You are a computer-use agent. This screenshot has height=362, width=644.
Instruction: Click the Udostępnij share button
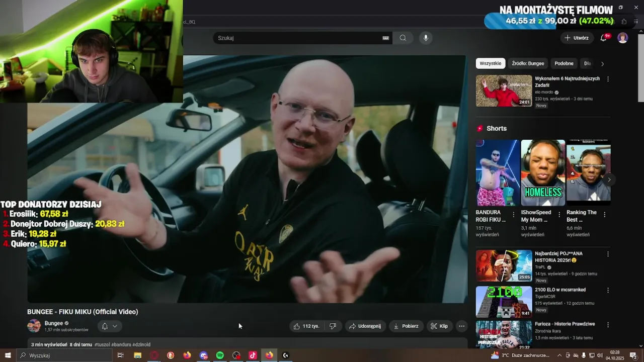tap(365, 326)
